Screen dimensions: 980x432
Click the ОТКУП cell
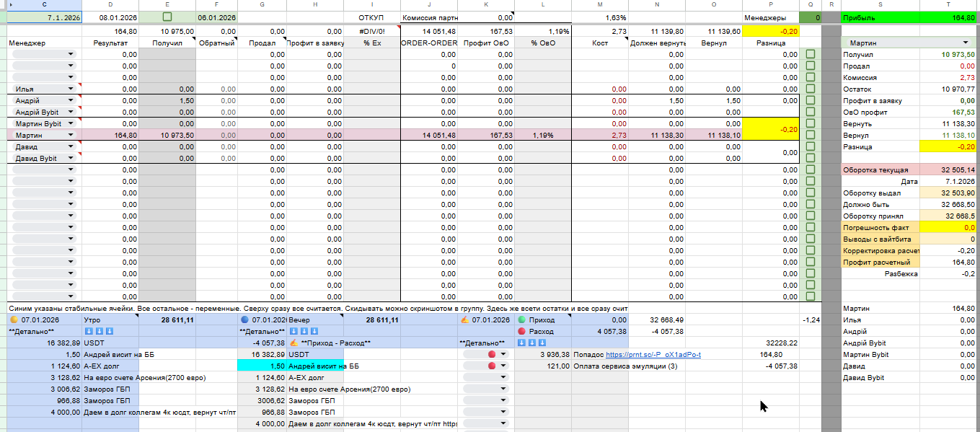point(372,17)
